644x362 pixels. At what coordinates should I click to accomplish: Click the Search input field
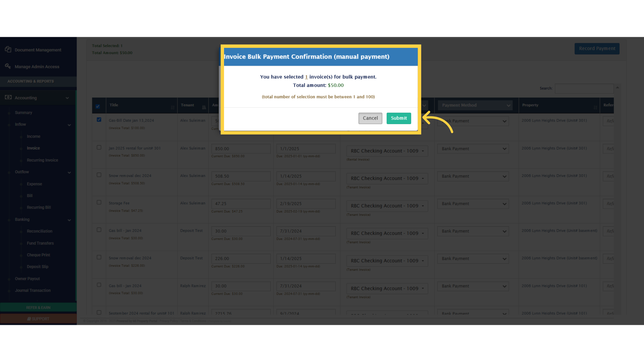click(x=584, y=88)
